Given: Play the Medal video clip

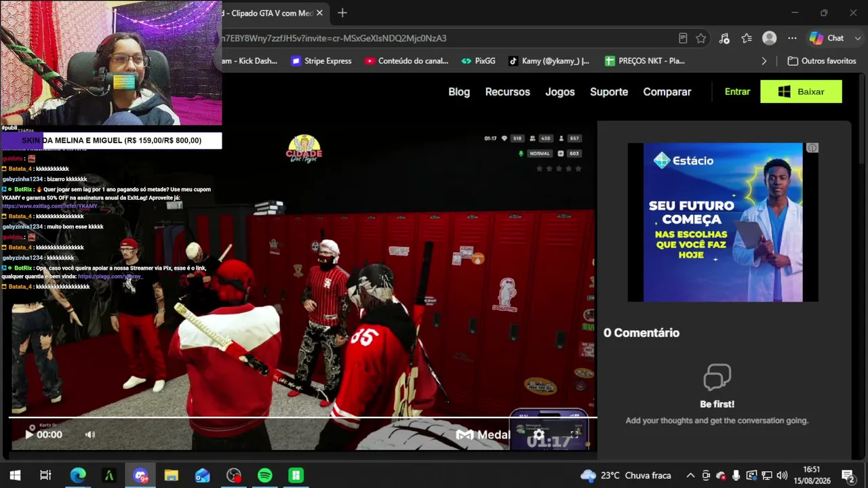Looking at the screenshot, I should 29,434.
